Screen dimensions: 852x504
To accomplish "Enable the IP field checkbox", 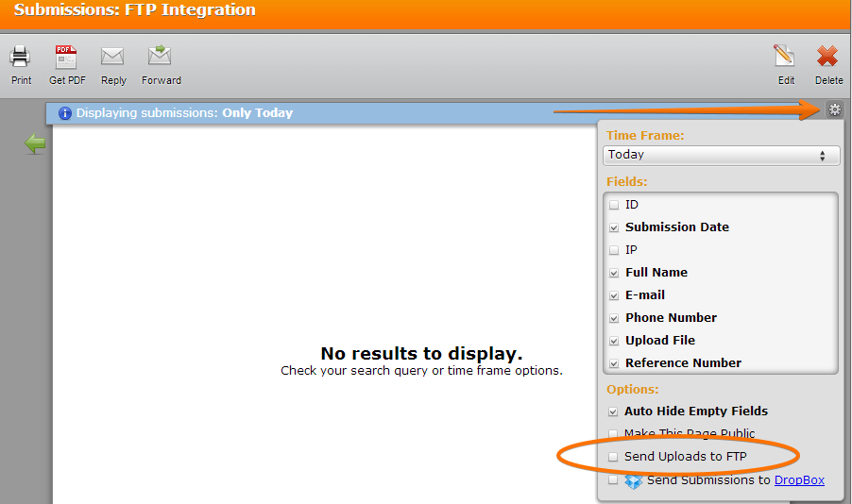I will click(x=614, y=250).
